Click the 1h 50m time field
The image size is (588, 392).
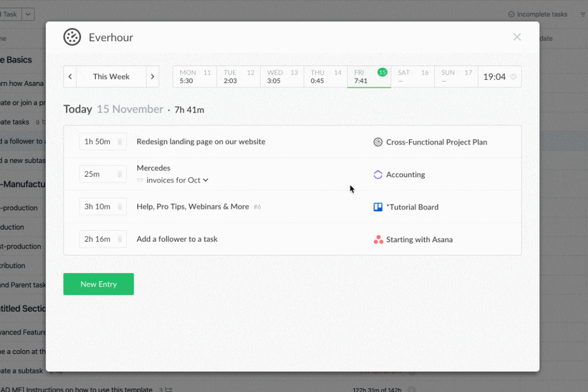click(99, 142)
